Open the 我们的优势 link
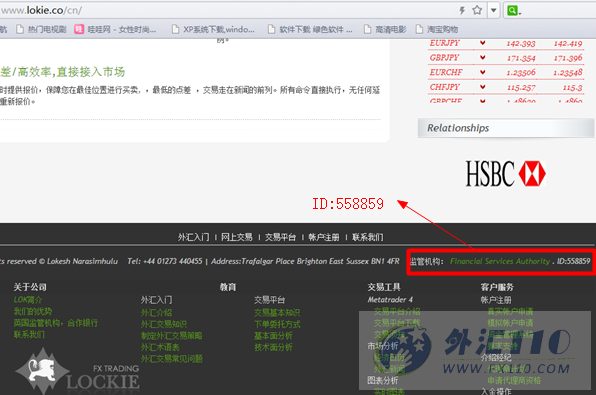This screenshot has height=395, width=596. pos(33,312)
